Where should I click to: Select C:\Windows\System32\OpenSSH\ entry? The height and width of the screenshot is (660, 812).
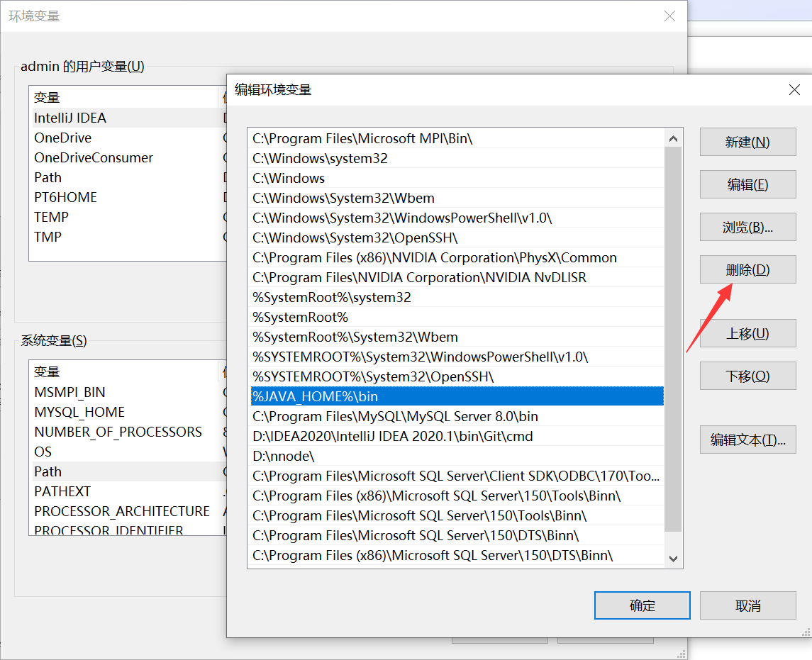[457, 237]
